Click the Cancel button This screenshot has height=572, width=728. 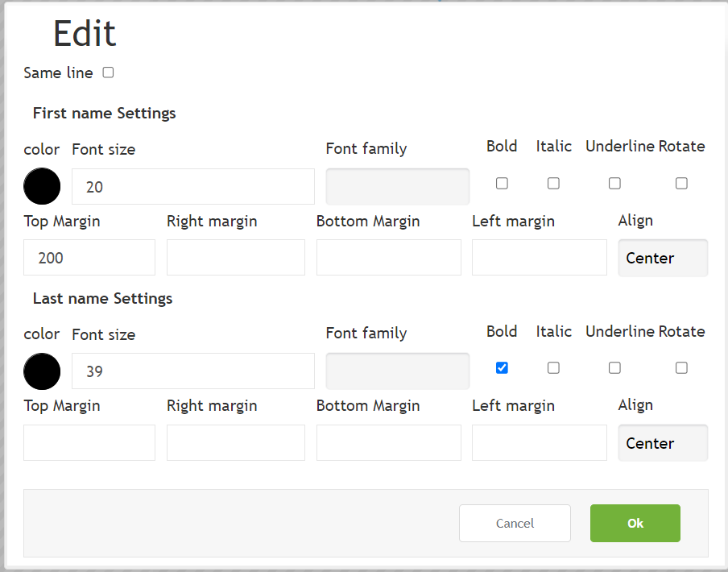coord(515,523)
